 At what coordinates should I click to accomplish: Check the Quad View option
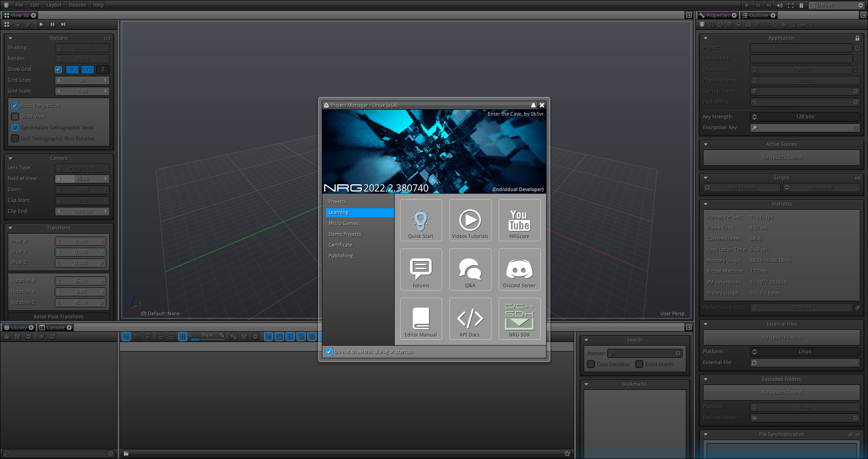(x=15, y=116)
